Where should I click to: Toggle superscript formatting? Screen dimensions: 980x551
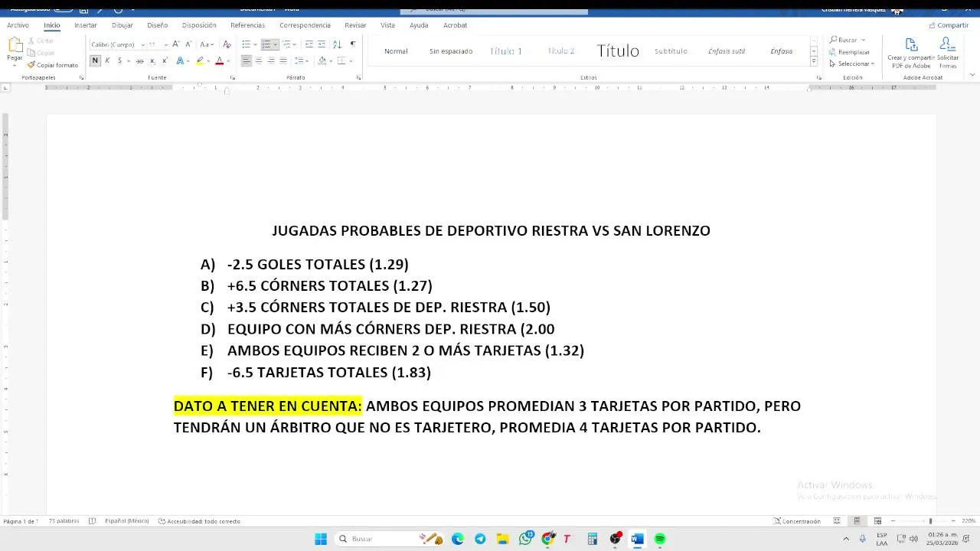coord(165,60)
